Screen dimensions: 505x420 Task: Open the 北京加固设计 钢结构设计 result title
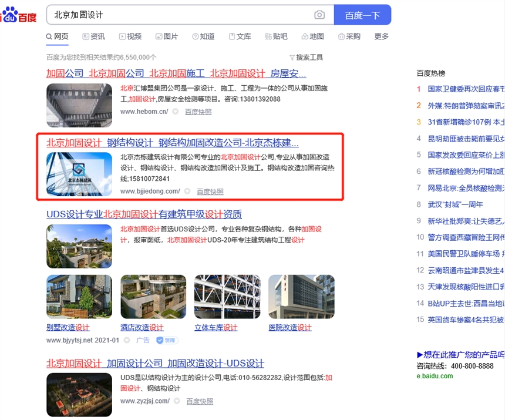(173, 143)
